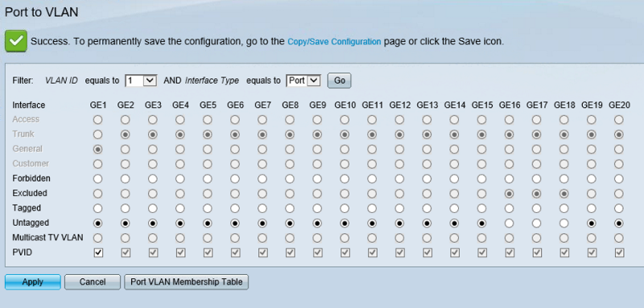Click the GE20 column header
This screenshot has width=644, height=308.
pos(619,106)
